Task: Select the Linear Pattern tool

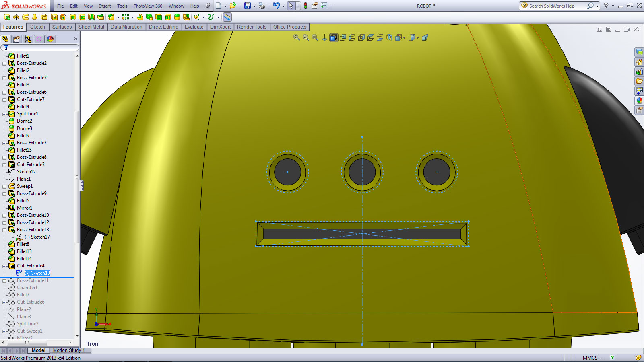Action: pos(126,17)
